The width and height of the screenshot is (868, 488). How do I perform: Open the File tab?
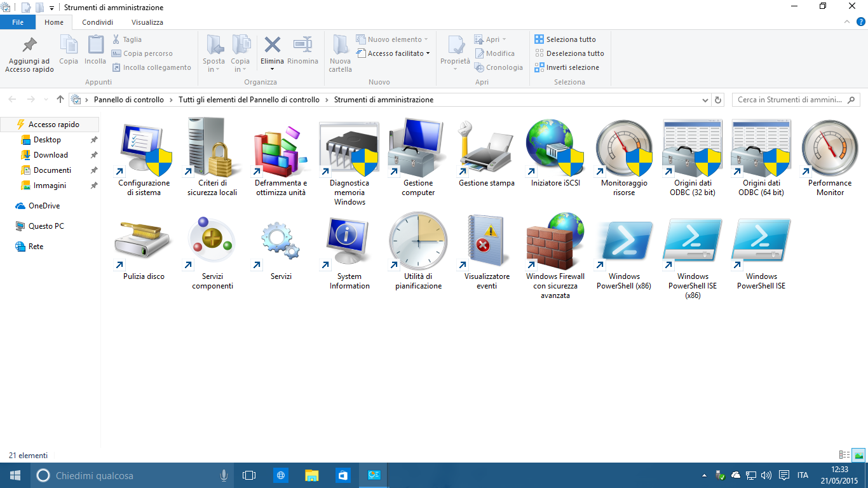click(x=18, y=22)
